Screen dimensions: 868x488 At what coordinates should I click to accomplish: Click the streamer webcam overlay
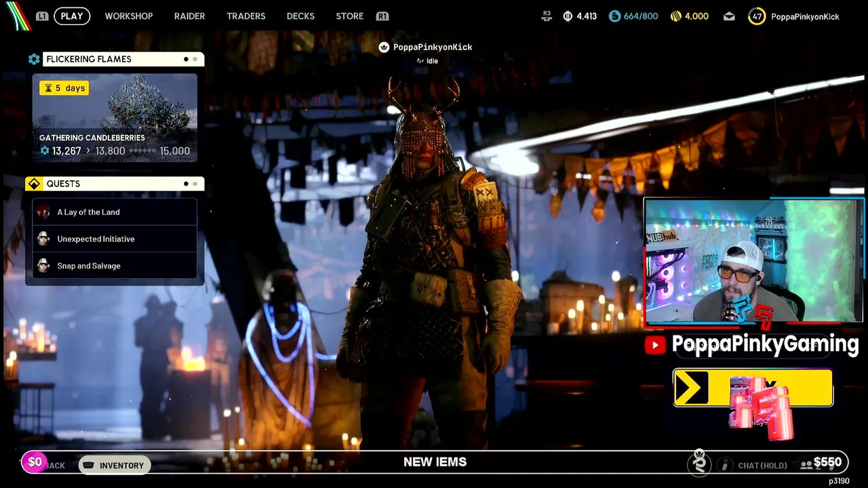(753, 260)
